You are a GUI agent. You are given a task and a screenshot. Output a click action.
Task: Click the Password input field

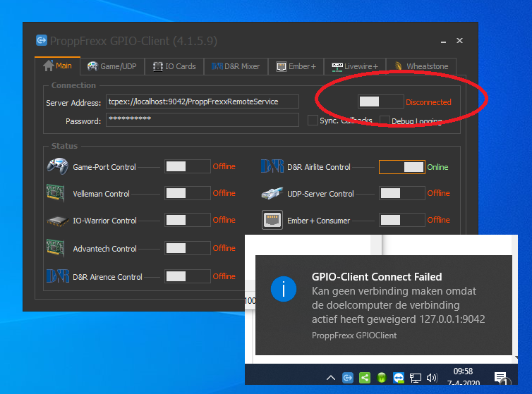tap(202, 121)
